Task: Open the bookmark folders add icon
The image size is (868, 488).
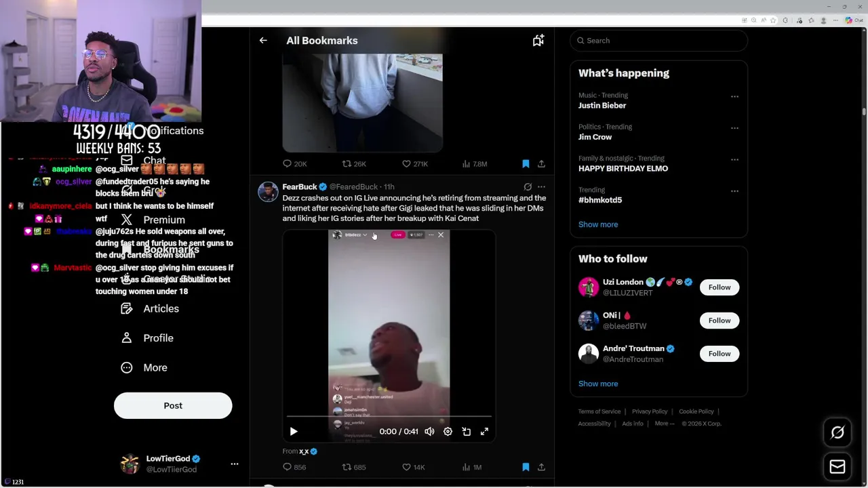Action: (x=538, y=41)
